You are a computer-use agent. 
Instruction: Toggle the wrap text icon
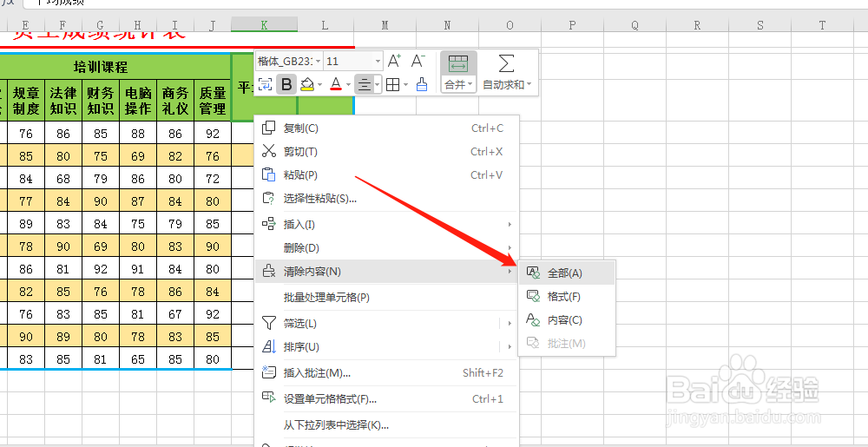coord(266,85)
